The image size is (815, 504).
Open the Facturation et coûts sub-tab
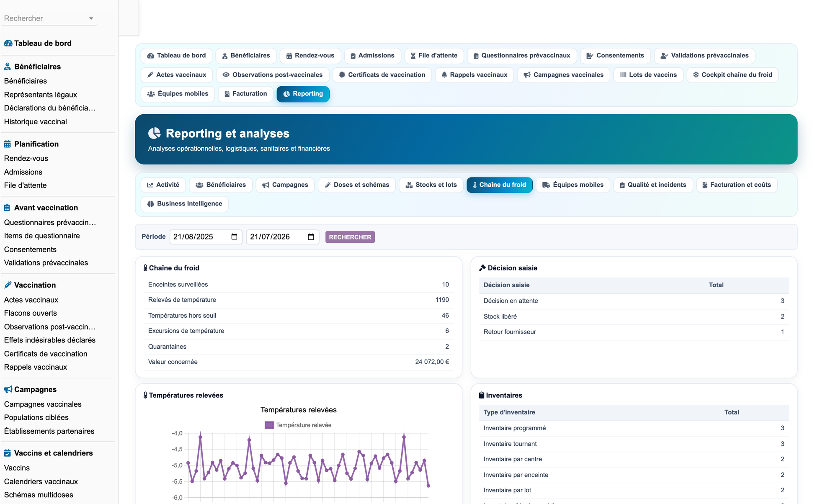(x=737, y=185)
